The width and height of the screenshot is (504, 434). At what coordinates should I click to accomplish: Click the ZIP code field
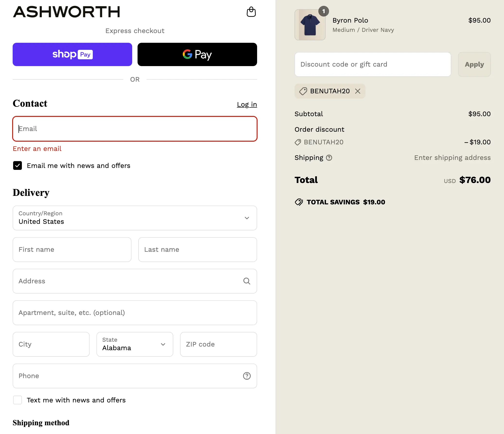[x=218, y=344]
